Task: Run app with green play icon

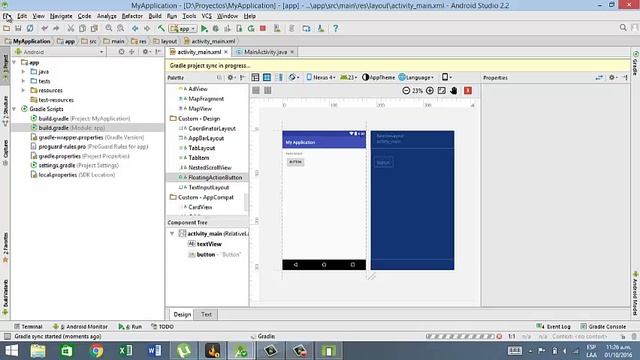Action: pos(204,29)
